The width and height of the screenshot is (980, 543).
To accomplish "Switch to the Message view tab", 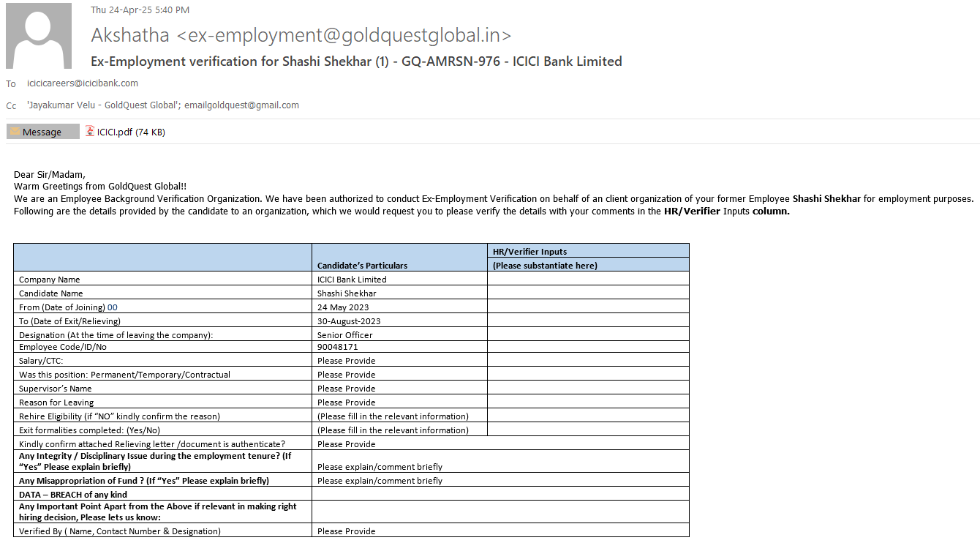I will pos(42,132).
